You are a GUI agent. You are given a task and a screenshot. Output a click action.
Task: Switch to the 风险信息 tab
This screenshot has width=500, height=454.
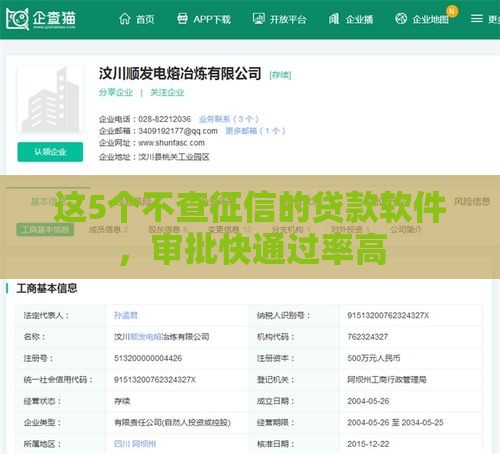(x=472, y=201)
